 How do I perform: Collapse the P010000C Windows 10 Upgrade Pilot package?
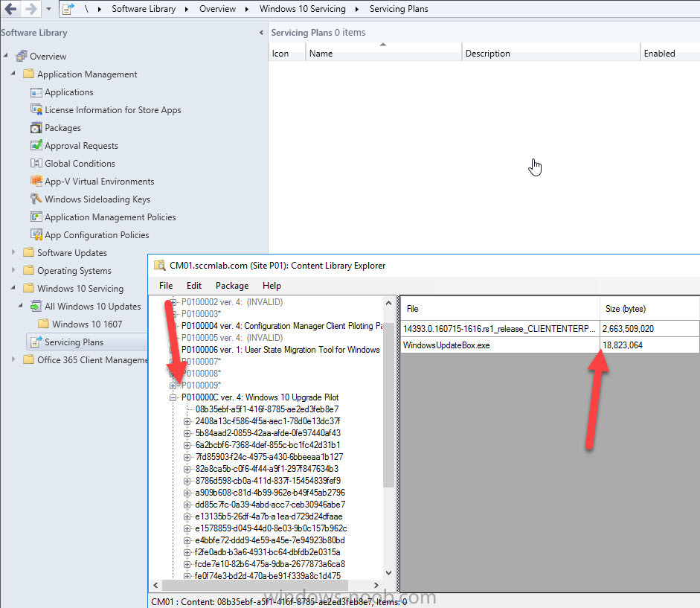[173, 397]
